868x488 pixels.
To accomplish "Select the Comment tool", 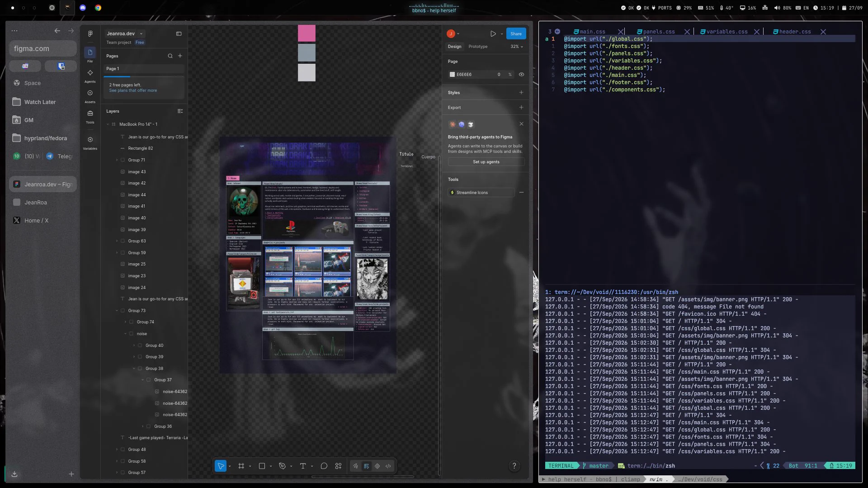I will (x=324, y=466).
